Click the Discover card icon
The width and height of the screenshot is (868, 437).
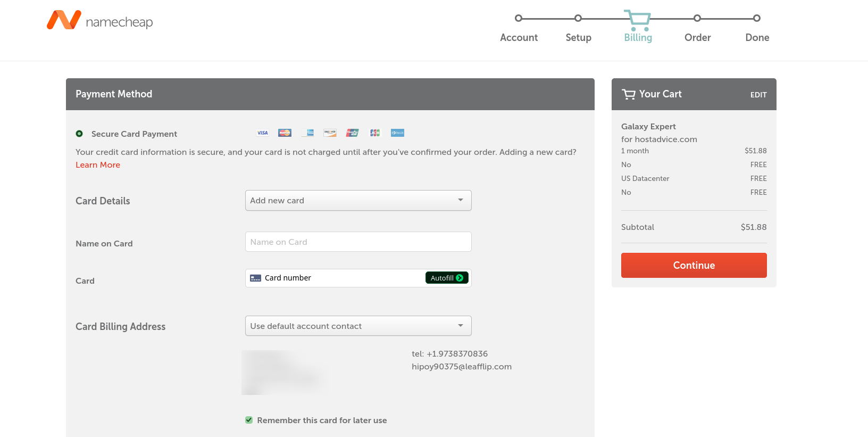click(330, 133)
